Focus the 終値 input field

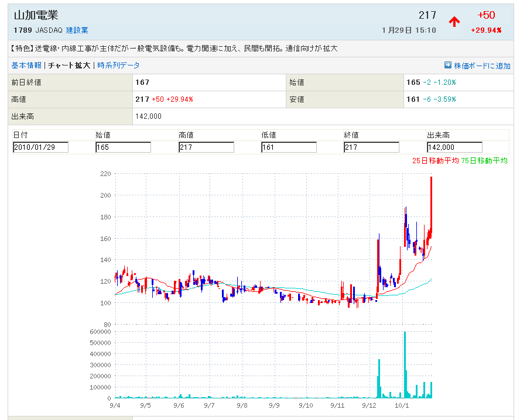click(371, 147)
